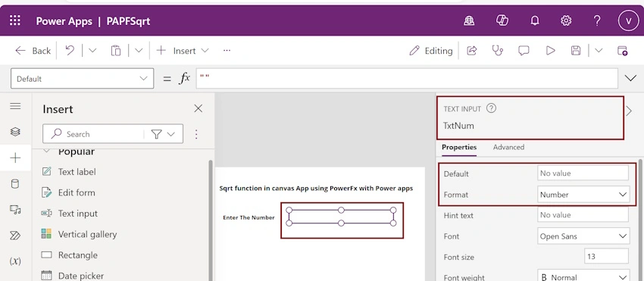644x281 pixels.
Task: Undo the last action
Action: (x=70, y=51)
